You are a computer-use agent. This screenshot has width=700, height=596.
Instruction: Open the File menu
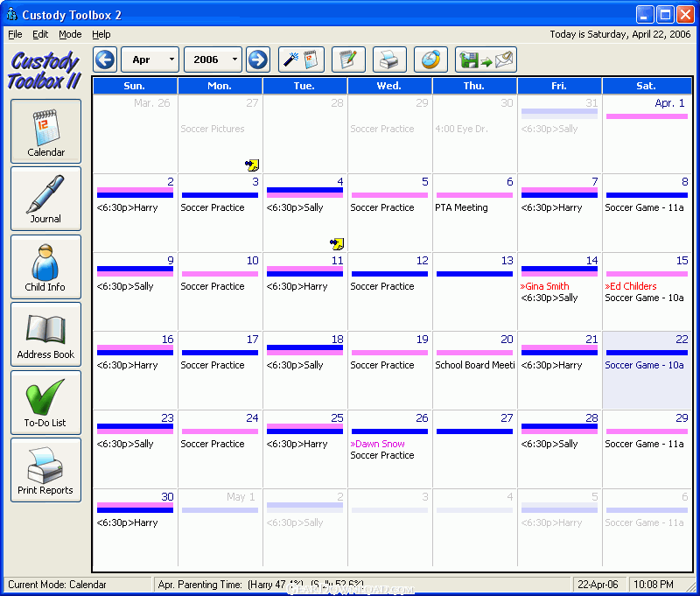(x=15, y=34)
